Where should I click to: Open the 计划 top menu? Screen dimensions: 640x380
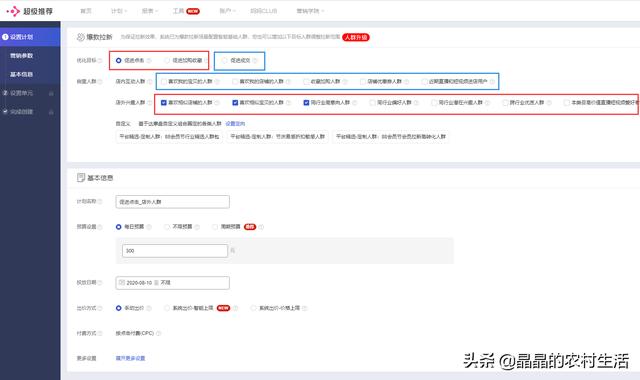click(119, 11)
